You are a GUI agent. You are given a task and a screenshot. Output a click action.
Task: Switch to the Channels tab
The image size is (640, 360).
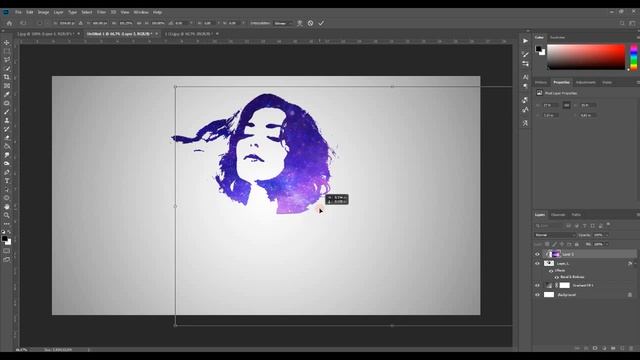point(558,215)
